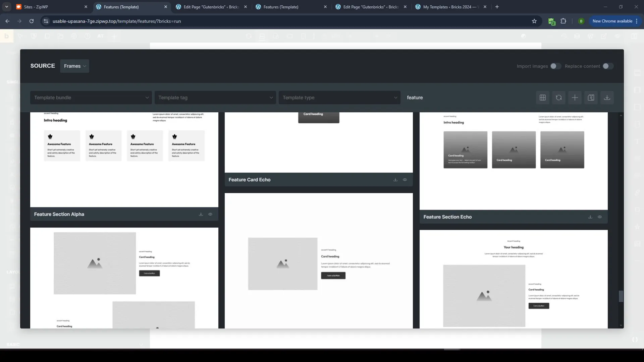Preview Feature Section Alpha with its eye icon

[210, 214]
